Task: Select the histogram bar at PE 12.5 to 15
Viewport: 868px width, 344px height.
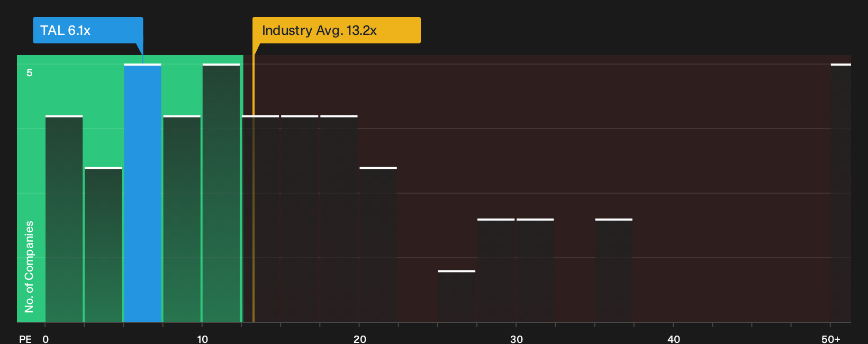Action: coord(260,219)
